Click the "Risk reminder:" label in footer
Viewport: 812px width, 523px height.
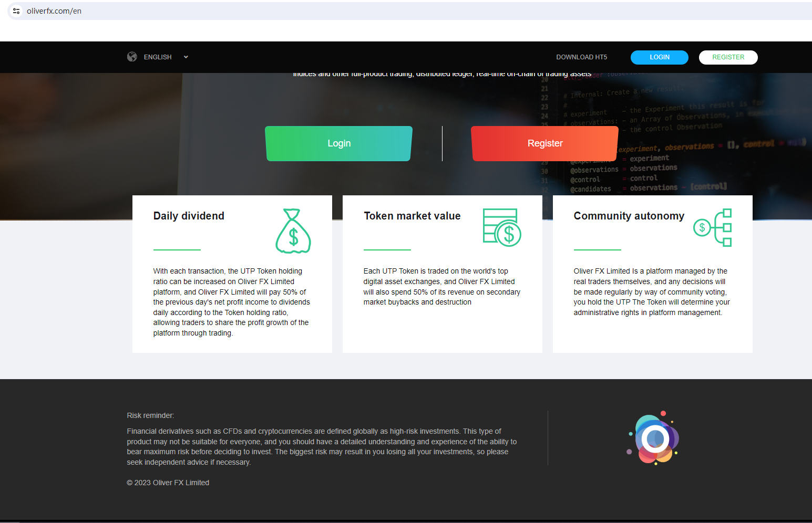(x=150, y=415)
